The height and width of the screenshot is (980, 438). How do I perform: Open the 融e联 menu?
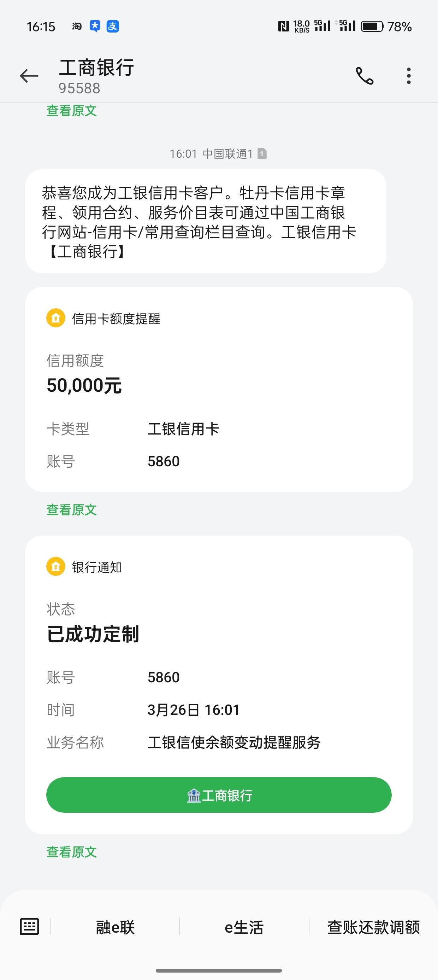pyautogui.click(x=115, y=927)
